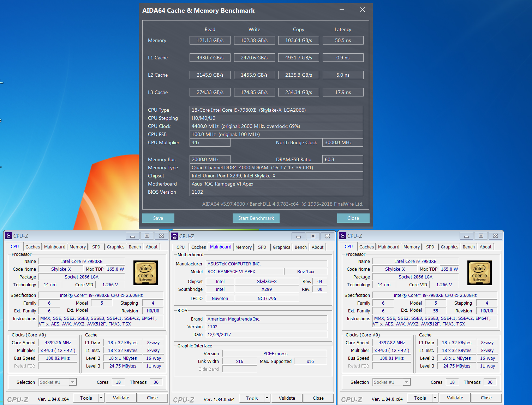Close the right CPU-Z window with X
Viewport: 532px width, 405px height.
point(495,236)
